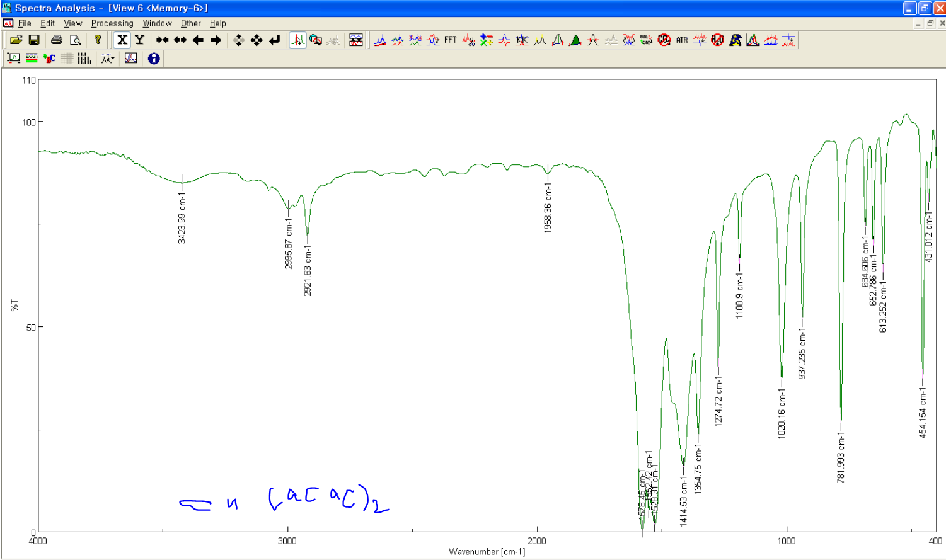Toggle the Y axis control
The width and height of the screenshot is (946, 560).
pyautogui.click(x=139, y=40)
